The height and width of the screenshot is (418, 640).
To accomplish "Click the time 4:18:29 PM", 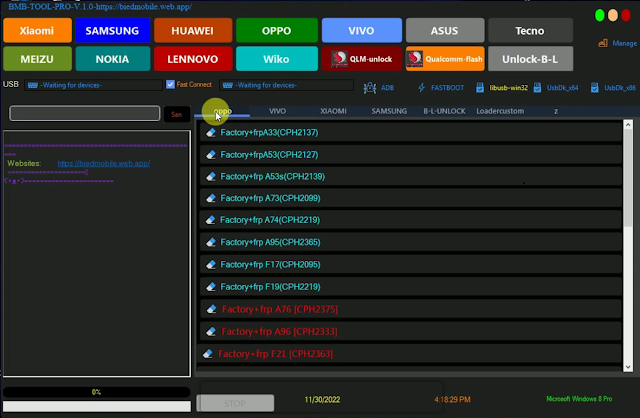I will pos(452,400).
